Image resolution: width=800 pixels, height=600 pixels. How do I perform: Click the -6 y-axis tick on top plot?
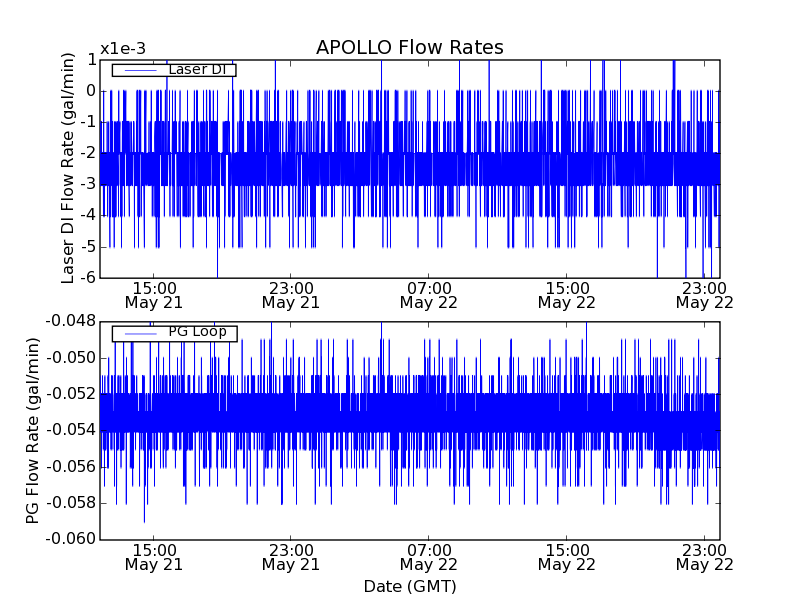tap(86, 277)
